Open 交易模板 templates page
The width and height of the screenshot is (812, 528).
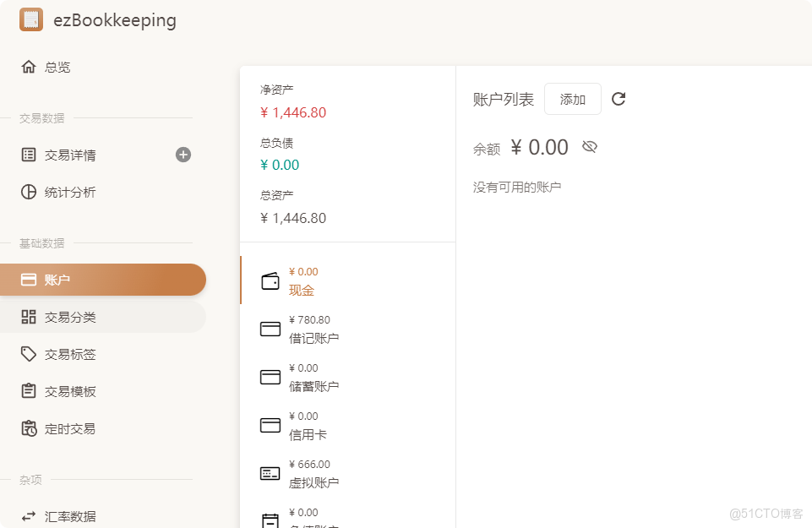70,391
